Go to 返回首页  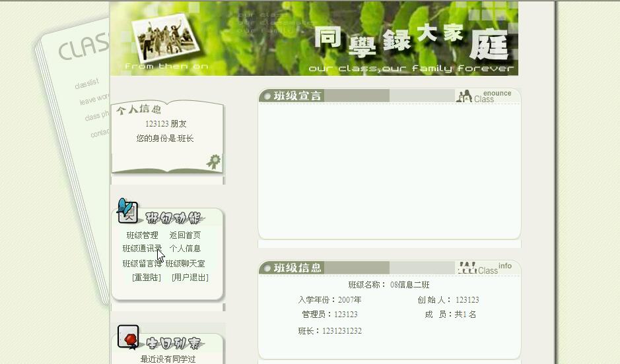[185, 235]
